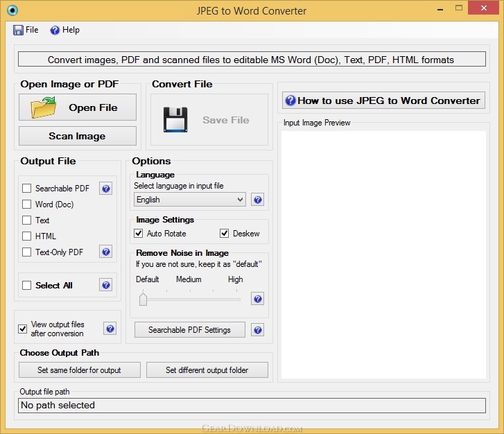504x434 pixels.
Task: Close the JPEG to Word Converter window
Action: coord(484,8)
